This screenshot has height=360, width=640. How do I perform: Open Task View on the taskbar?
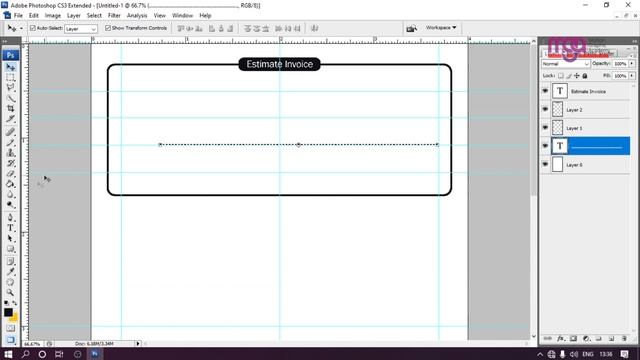pyautogui.click(x=59, y=354)
